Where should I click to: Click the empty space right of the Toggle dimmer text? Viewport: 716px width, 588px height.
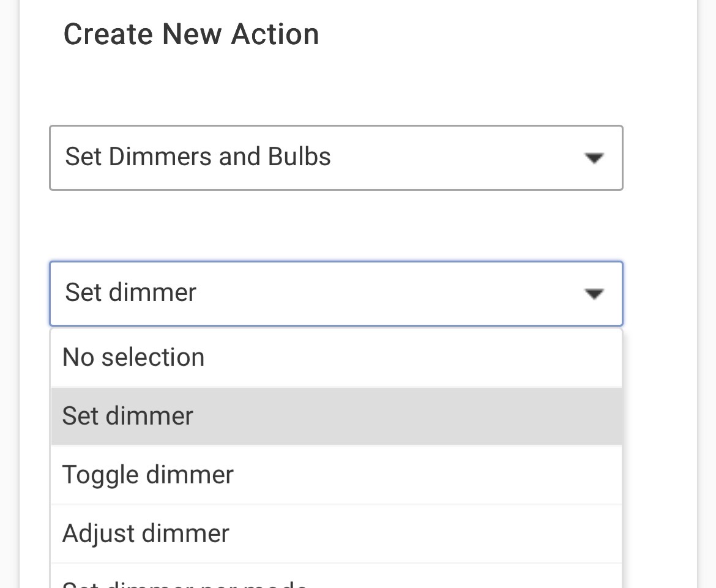428,475
